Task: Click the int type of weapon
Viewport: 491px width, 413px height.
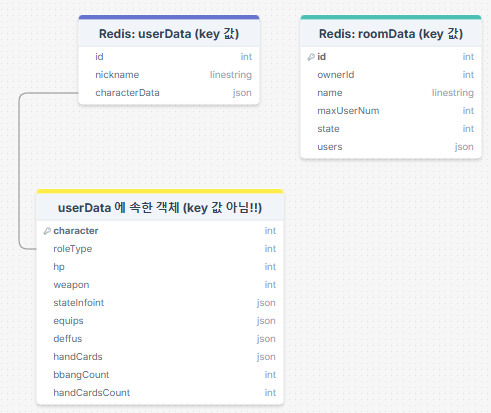Action: [270, 285]
